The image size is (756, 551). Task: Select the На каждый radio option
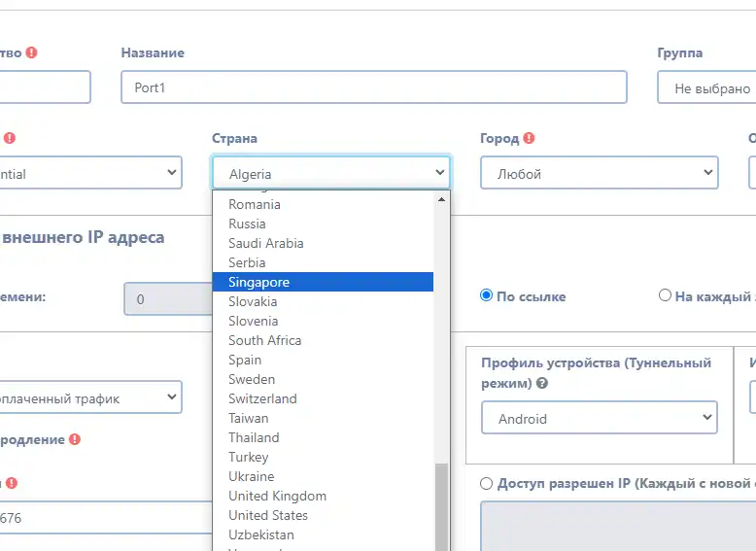(x=665, y=296)
